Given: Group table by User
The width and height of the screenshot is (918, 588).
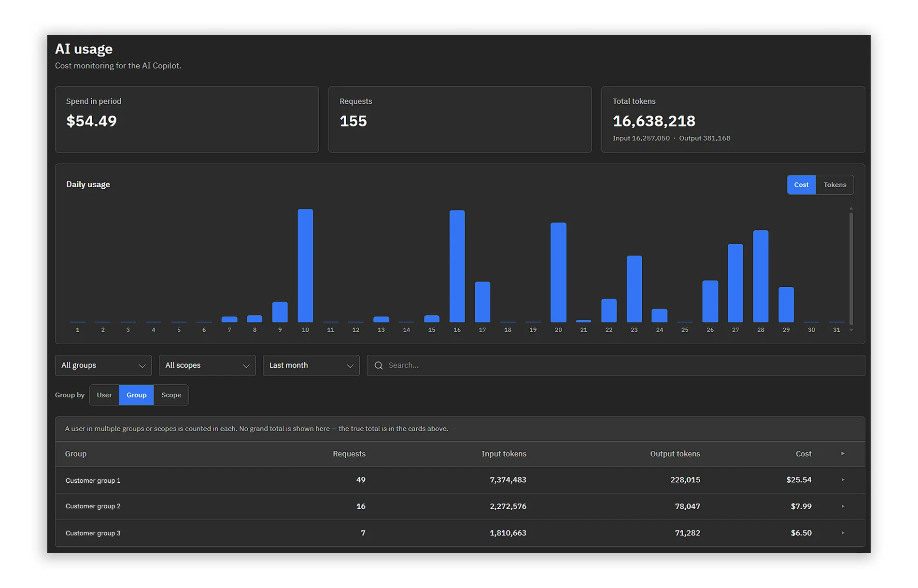Looking at the screenshot, I should point(104,395).
